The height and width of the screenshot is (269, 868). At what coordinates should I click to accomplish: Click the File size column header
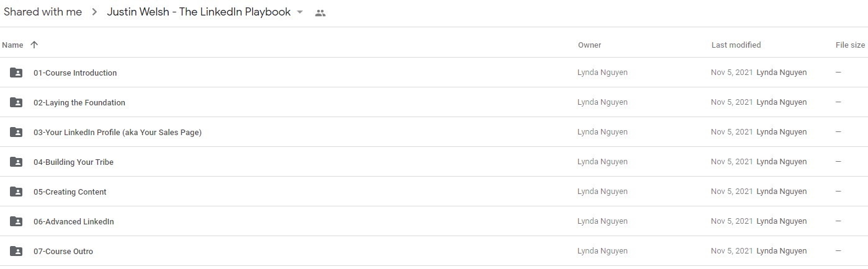coord(850,45)
